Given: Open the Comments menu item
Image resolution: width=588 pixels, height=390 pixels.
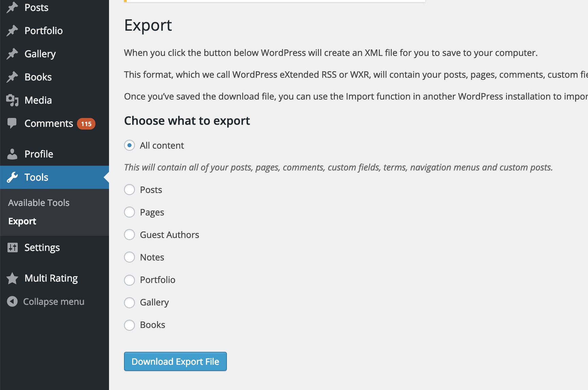Looking at the screenshot, I should (55, 123).
